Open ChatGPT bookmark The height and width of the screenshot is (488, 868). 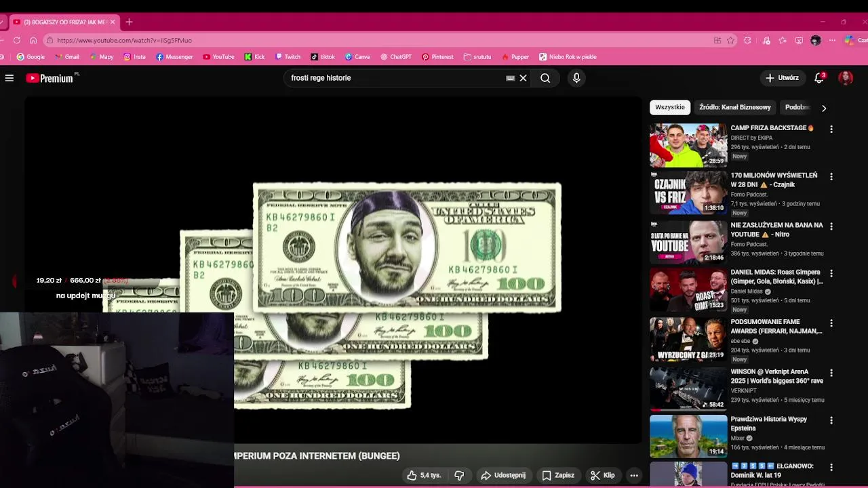(x=396, y=57)
